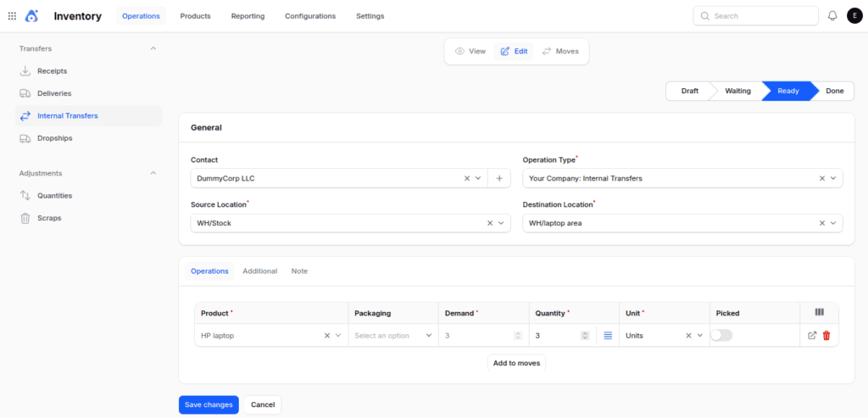Click the Dropships truck icon
Image resolution: width=868 pixels, height=418 pixels.
coord(25,138)
